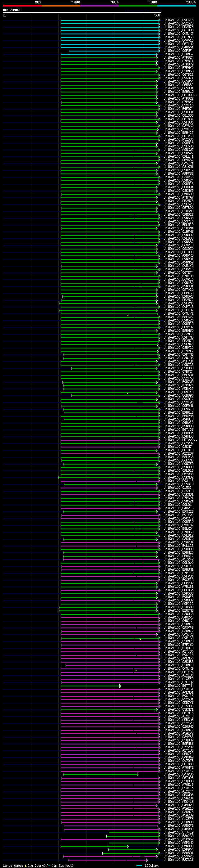Select the UniRef100_C5XF10 label

(179, 106)
